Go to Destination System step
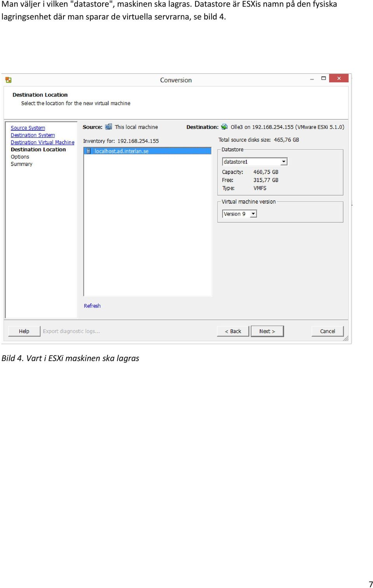Viewport: 373px width, 588px height. pyautogui.click(x=33, y=135)
